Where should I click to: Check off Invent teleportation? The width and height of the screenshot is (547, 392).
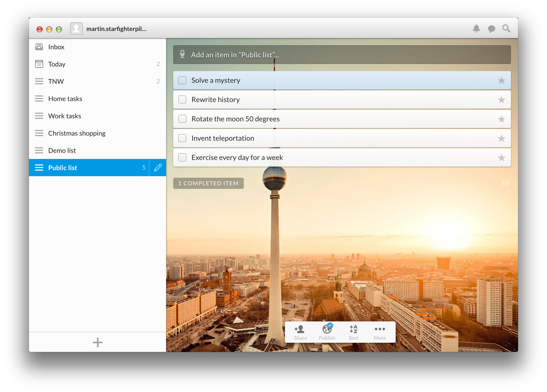click(x=182, y=138)
